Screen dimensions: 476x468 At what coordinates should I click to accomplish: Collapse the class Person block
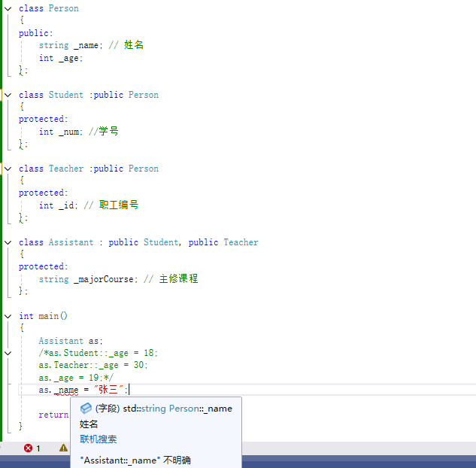8,9
